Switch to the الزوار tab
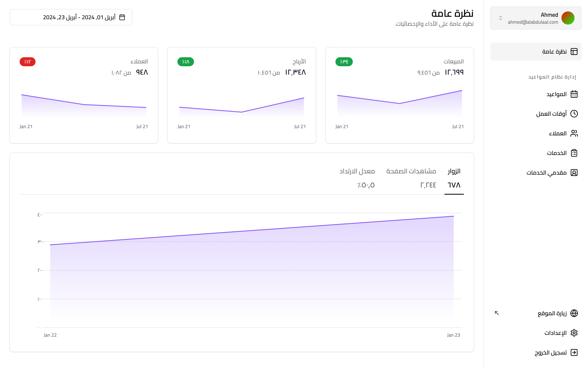Viewport: 588px width, 368px height. click(454, 178)
